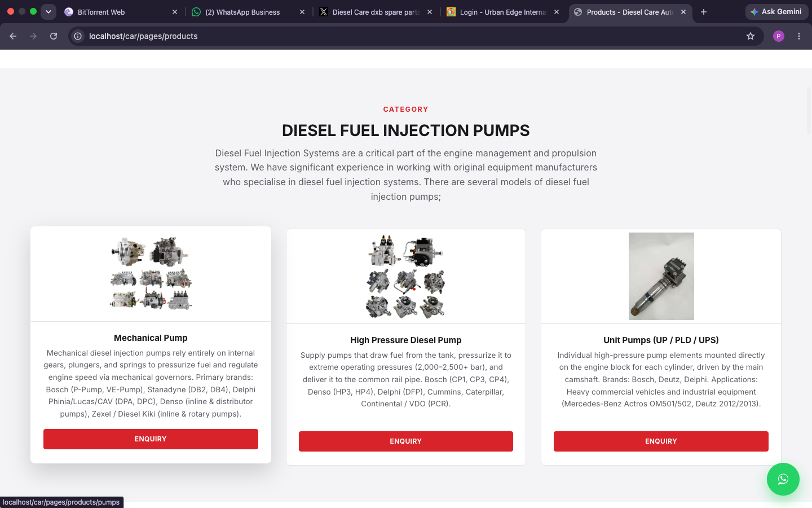The height and width of the screenshot is (508, 812).
Task: Click the Unit Pumps (UP / PLD / UPS) title
Action: [661, 340]
